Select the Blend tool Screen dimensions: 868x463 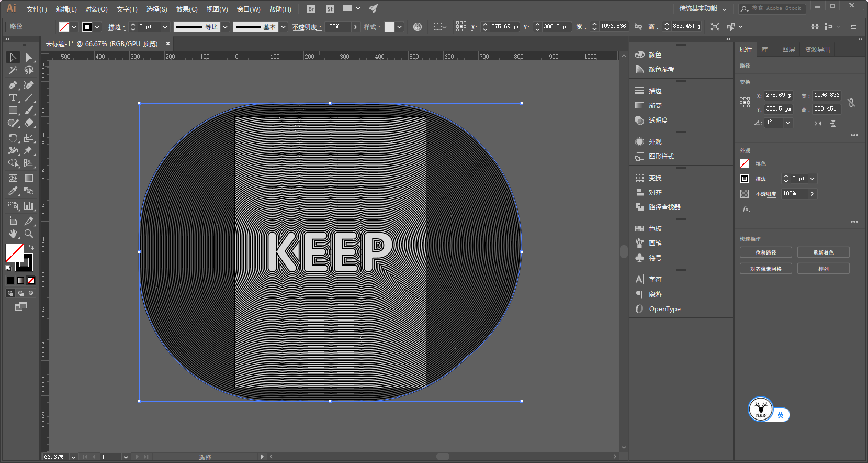pyautogui.click(x=29, y=191)
